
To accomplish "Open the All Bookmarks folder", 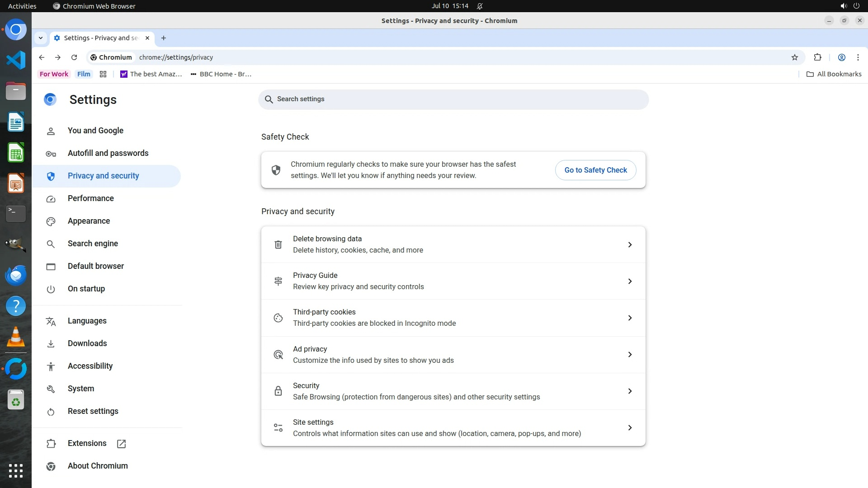I will click(x=834, y=74).
